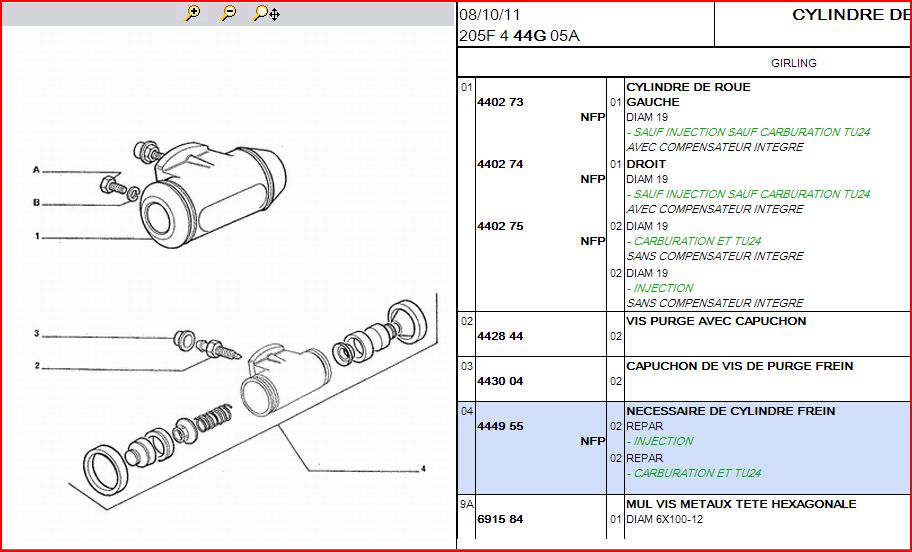Click callout number 4 in the diagram

423,468
